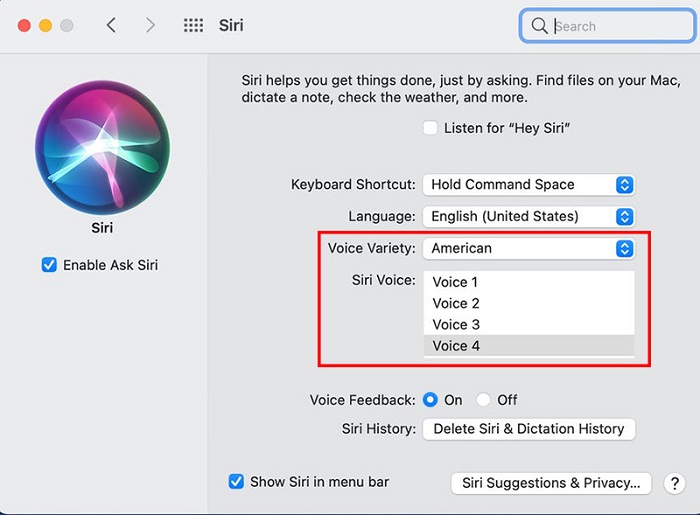The width and height of the screenshot is (700, 515).
Task: Toggle Show Siri in menu bar
Action: [x=236, y=481]
